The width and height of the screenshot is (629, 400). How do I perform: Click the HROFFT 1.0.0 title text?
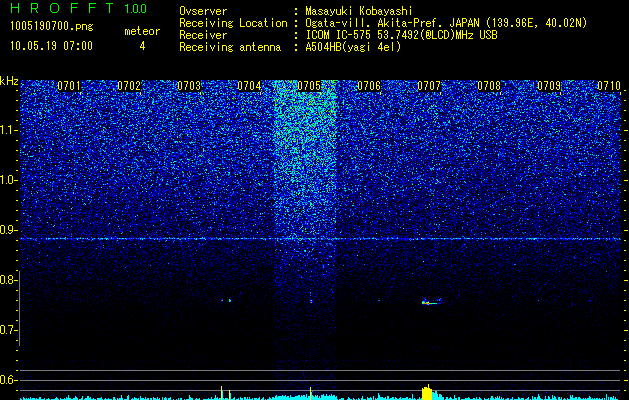pyautogui.click(x=79, y=8)
